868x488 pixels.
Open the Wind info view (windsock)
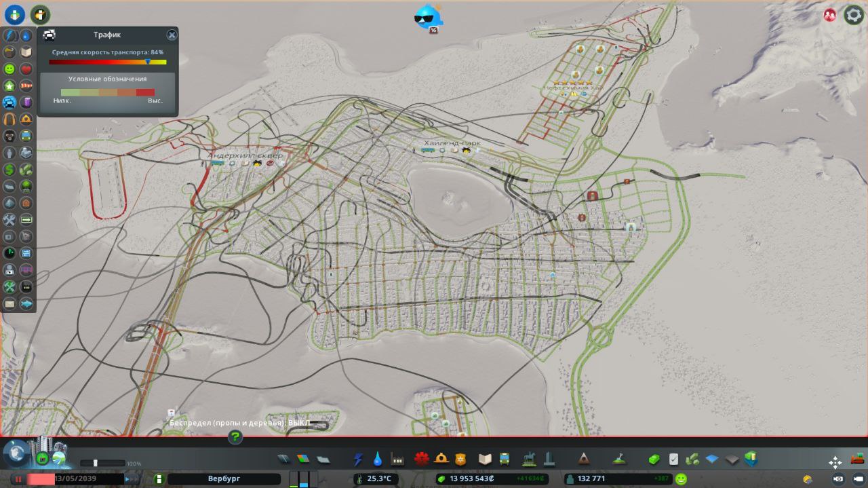(26, 86)
